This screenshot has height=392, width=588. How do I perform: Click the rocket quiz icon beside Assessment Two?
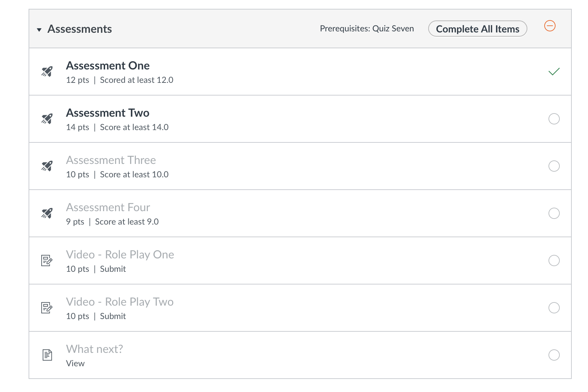point(47,119)
